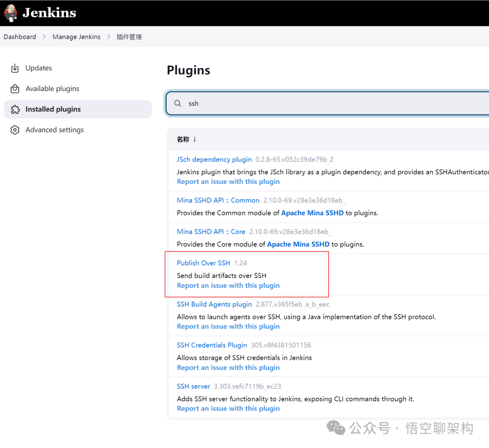489x448 pixels.
Task: Click the Jenkins butler logo icon
Action: 10,13
